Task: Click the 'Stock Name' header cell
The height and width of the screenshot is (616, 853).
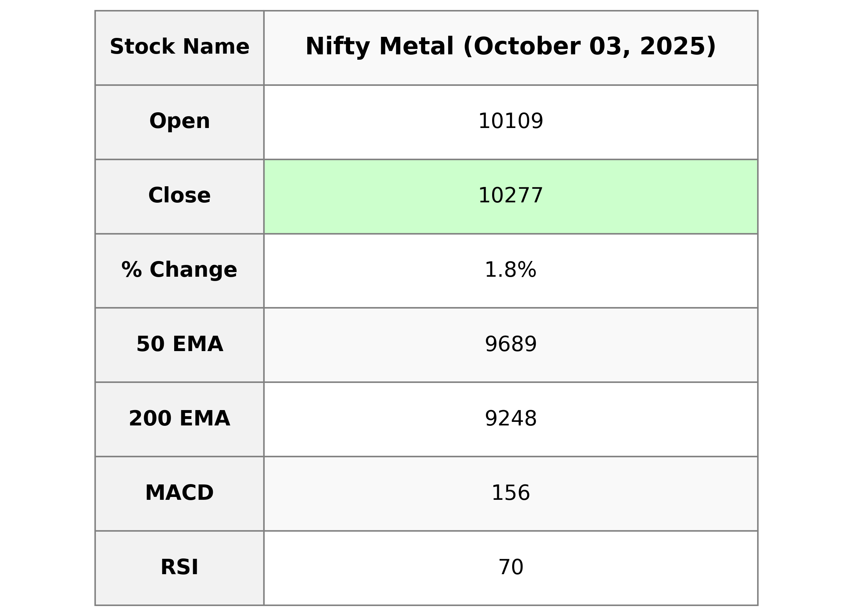Action: click(180, 47)
